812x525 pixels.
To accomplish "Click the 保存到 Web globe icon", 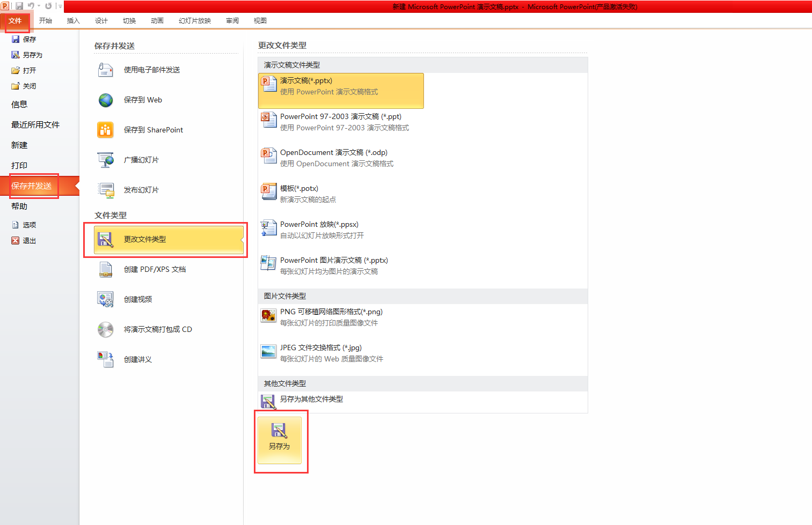I will click(x=106, y=100).
